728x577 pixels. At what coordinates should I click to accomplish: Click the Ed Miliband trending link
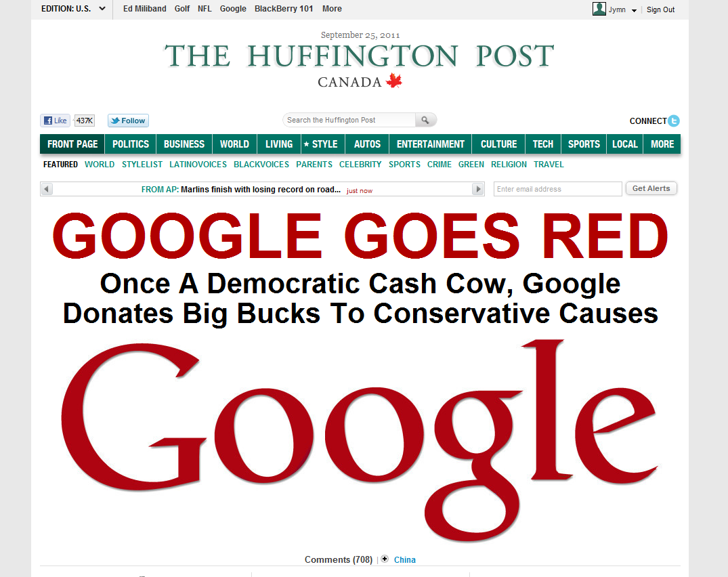tap(144, 9)
